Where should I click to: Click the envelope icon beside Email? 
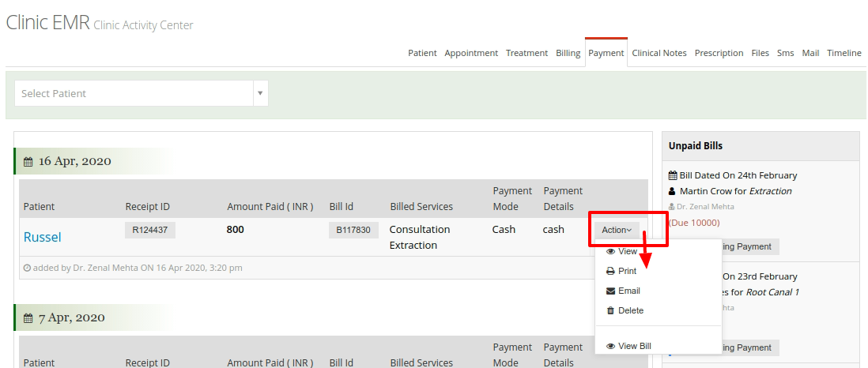[x=610, y=291]
